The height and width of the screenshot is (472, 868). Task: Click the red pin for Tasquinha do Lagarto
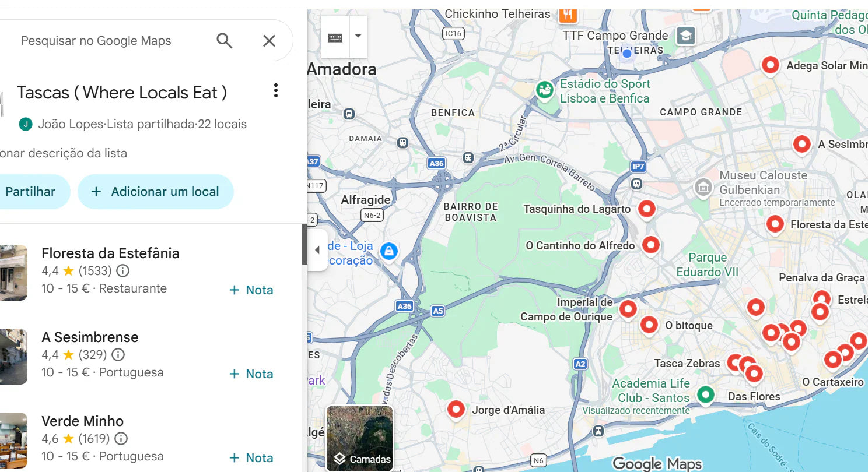646,209
